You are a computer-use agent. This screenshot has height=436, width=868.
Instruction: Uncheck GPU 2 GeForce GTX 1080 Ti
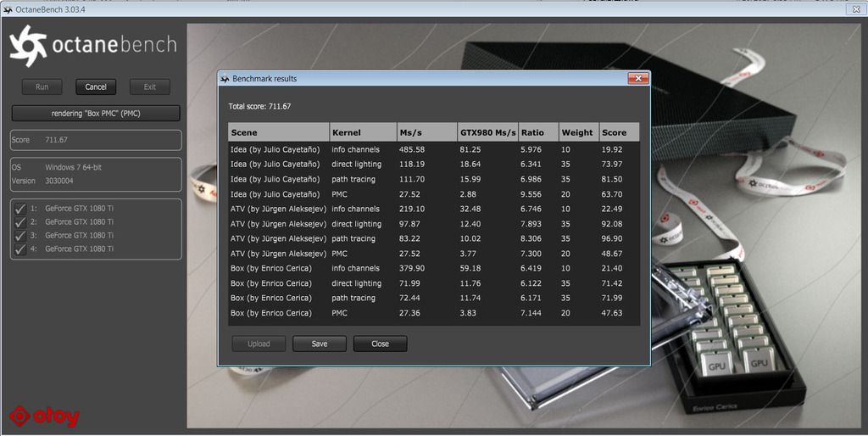click(x=20, y=222)
